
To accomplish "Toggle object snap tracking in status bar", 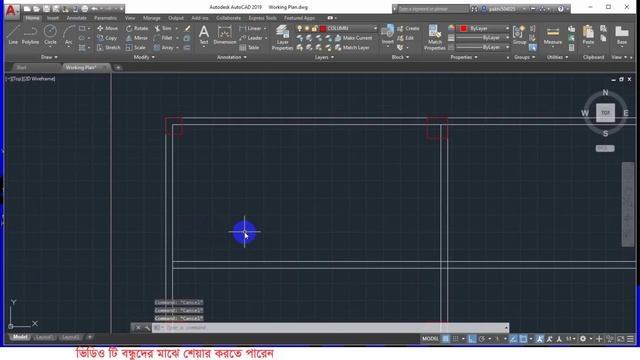I will coord(513,339).
